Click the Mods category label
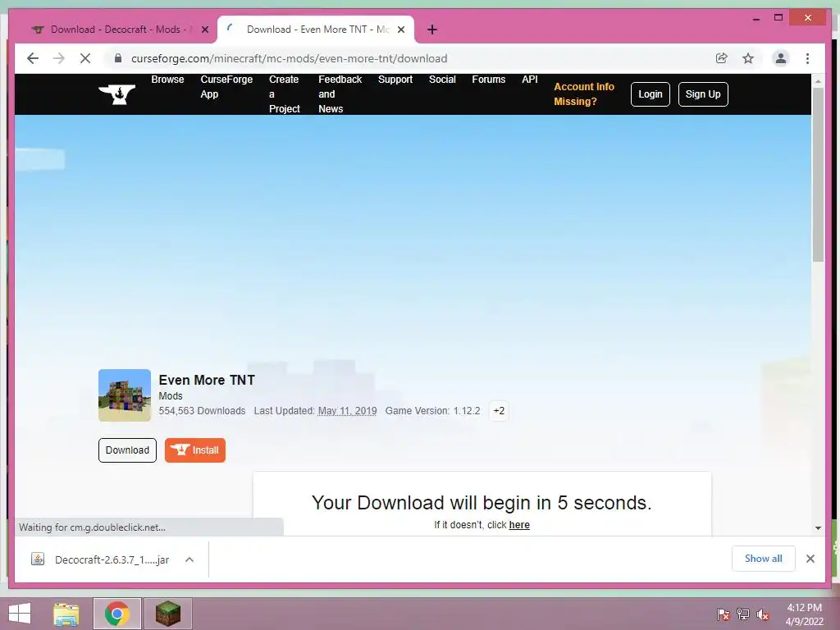840x630 pixels. 171,396
